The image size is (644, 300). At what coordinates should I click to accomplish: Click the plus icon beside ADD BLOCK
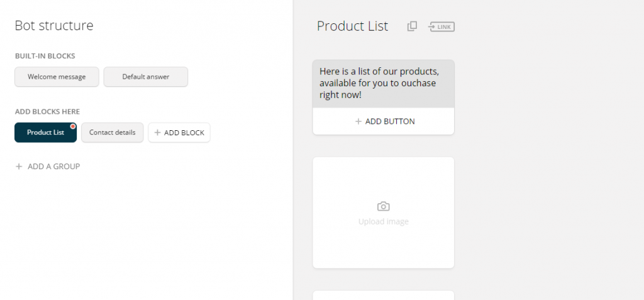157,132
